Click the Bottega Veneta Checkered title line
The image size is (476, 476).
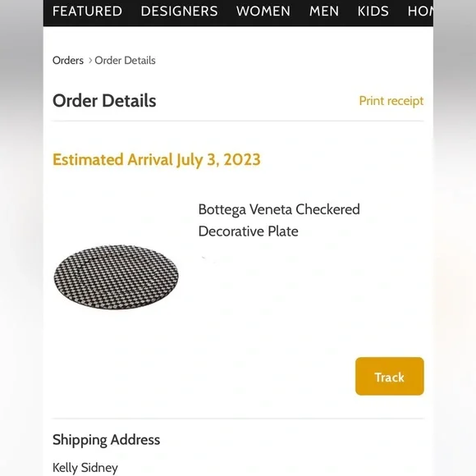(279, 209)
